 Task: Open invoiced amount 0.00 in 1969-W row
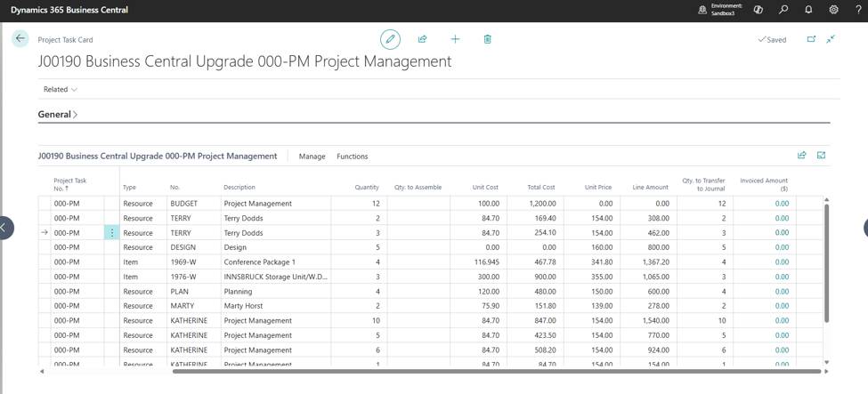tap(782, 262)
